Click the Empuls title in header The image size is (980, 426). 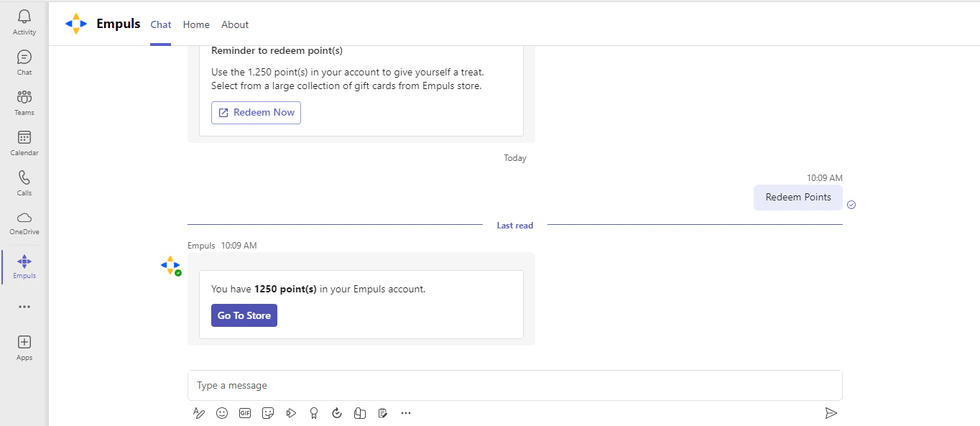(119, 24)
